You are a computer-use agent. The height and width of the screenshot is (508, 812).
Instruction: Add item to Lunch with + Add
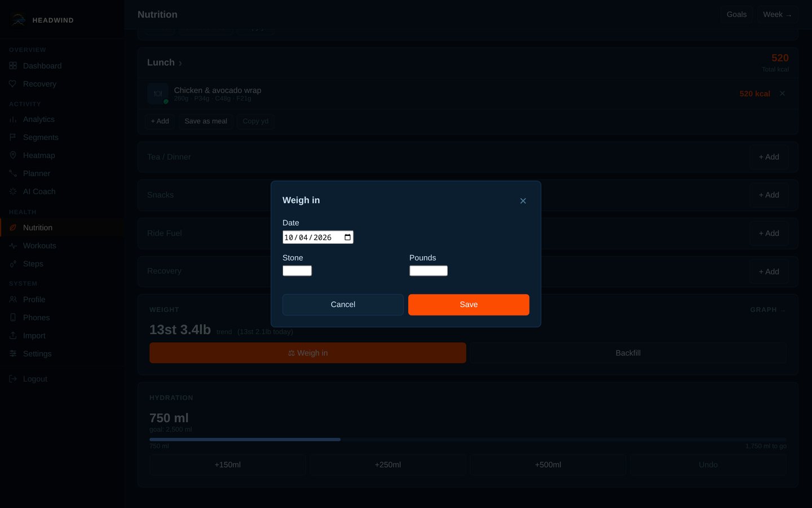pos(160,121)
